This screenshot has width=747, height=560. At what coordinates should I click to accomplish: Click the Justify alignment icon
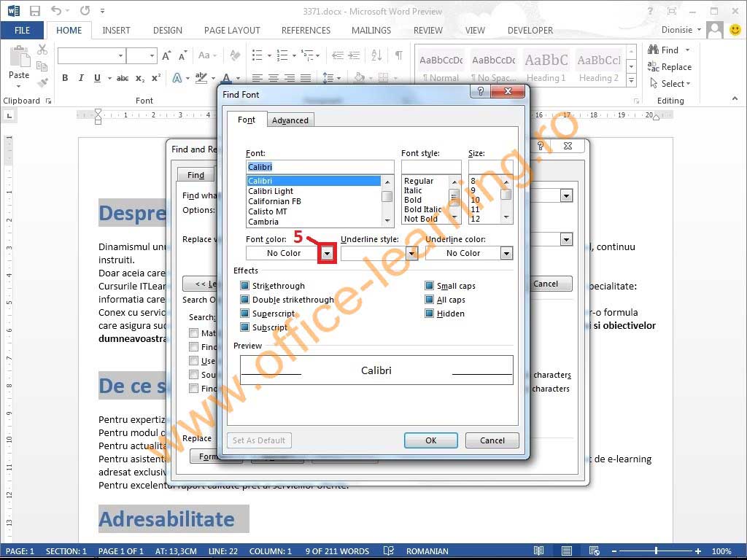click(306, 78)
